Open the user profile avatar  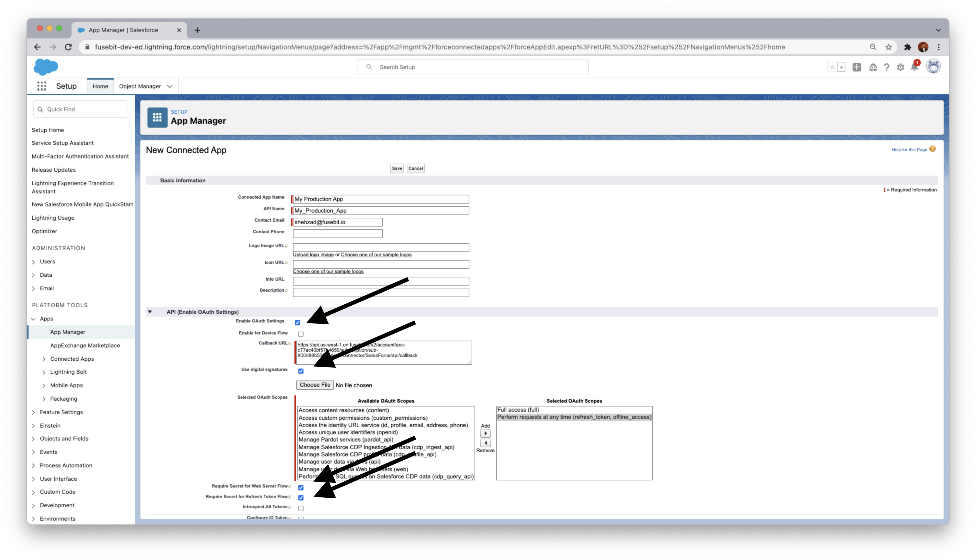[933, 66]
